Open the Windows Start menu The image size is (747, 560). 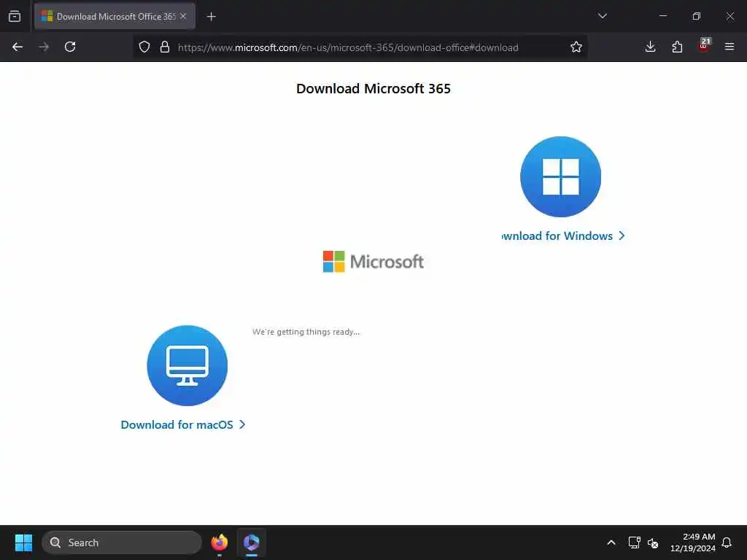(x=23, y=542)
